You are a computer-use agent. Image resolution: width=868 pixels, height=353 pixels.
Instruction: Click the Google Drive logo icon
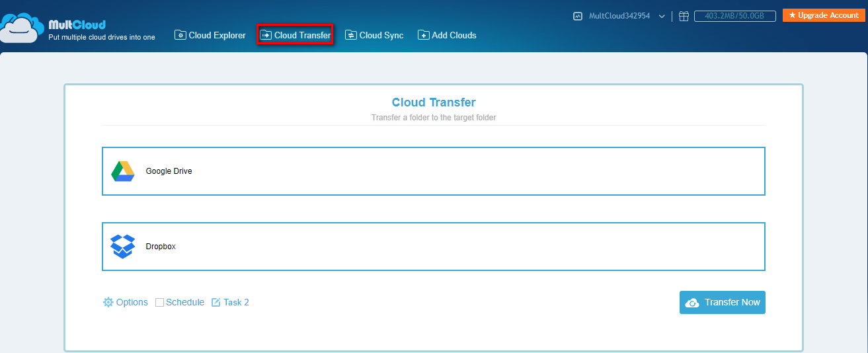[x=123, y=171]
